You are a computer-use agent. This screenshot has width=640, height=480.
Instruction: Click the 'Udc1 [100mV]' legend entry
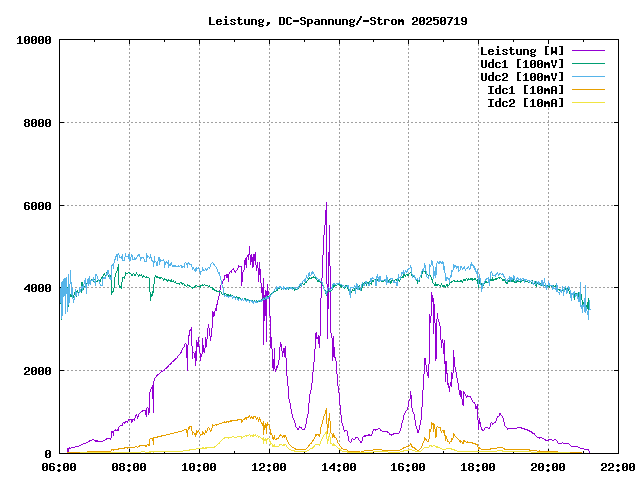tap(521, 64)
